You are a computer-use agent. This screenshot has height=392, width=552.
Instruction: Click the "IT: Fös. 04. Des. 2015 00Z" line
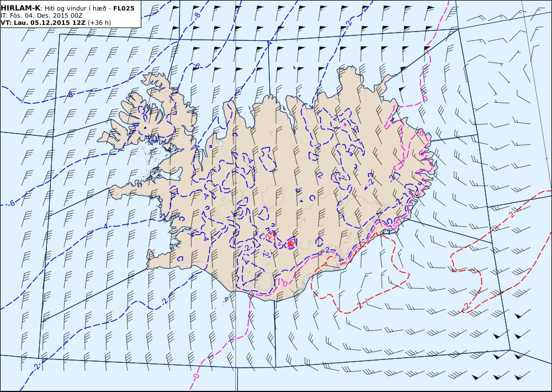(x=41, y=15)
